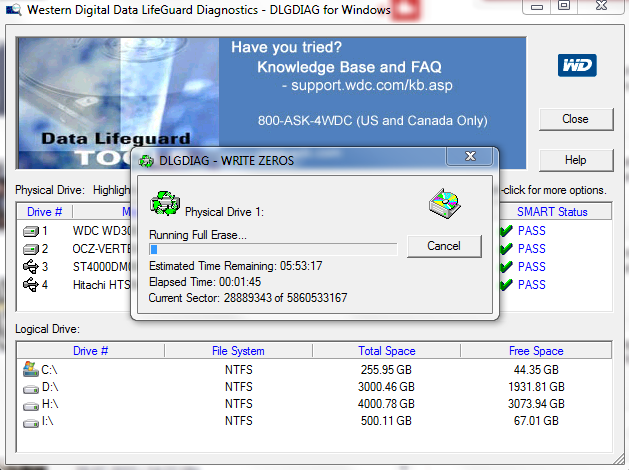Click the PASS text for drive 1
The width and height of the screenshot is (629, 470).
[532, 231]
